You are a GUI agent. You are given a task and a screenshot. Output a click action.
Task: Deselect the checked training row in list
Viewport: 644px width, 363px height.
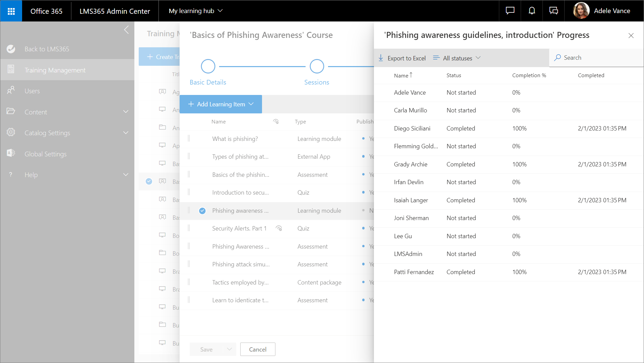(149, 182)
